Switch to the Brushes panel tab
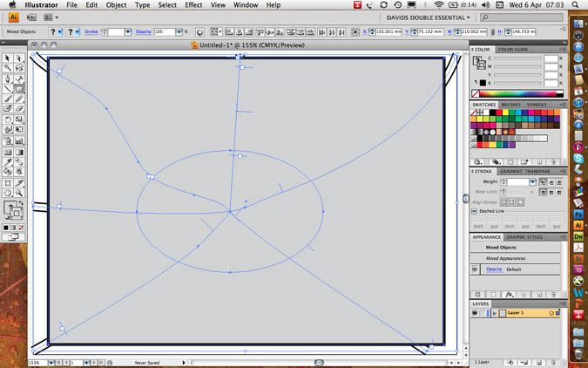This screenshot has width=588, height=368. [x=510, y=105]
